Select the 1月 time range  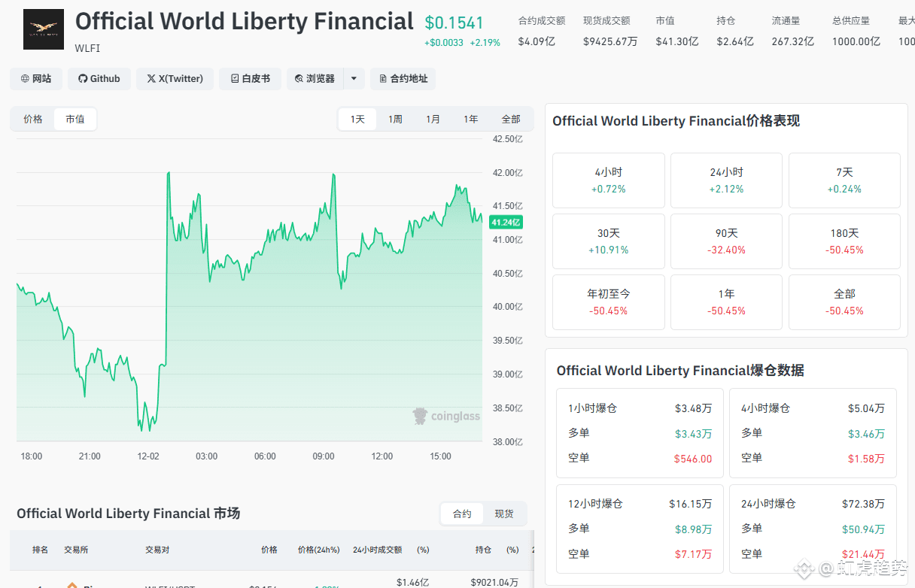(x=433, y=120)
